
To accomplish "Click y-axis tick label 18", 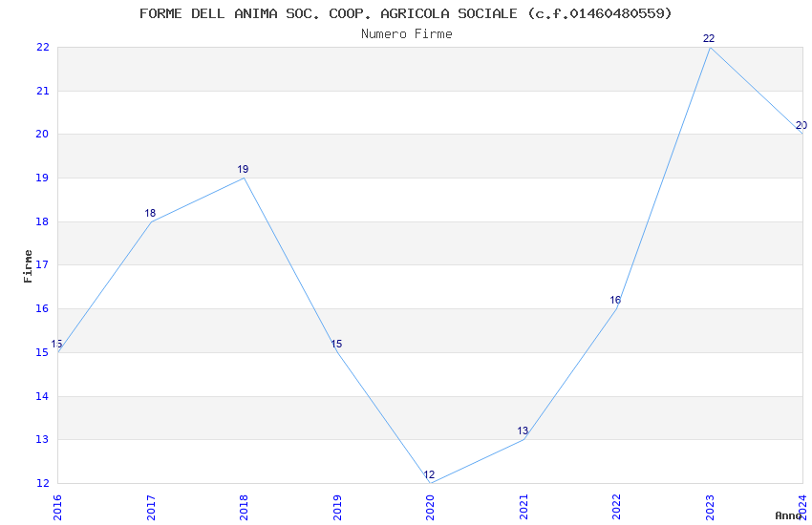I will pyautogui.click(x=42, y=221).
